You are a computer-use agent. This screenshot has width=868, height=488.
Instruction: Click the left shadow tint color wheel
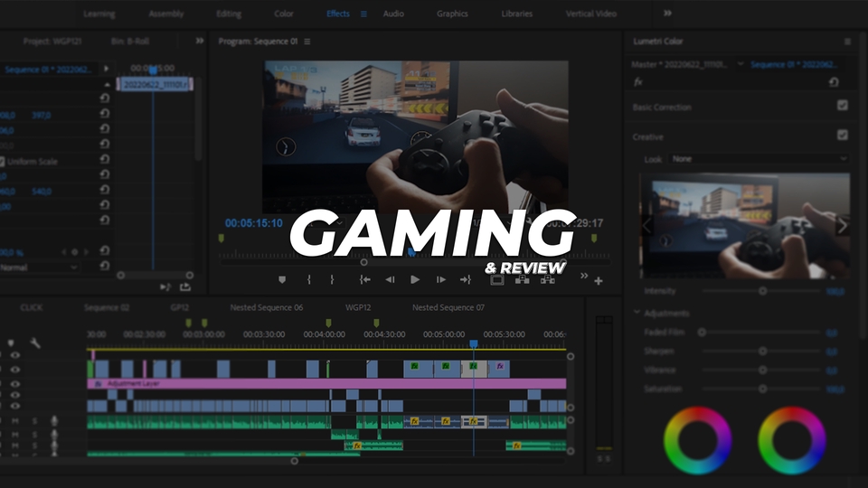(697, 440)
